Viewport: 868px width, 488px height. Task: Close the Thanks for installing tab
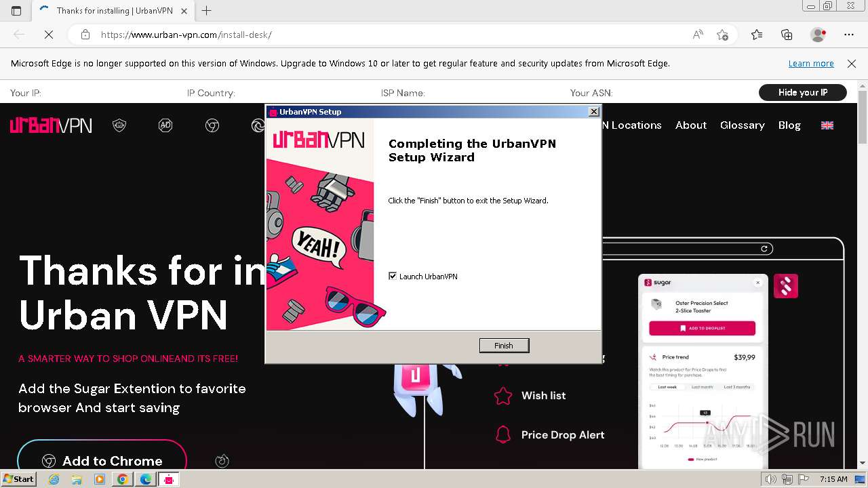pyautogui.click(x=184, y=11)
